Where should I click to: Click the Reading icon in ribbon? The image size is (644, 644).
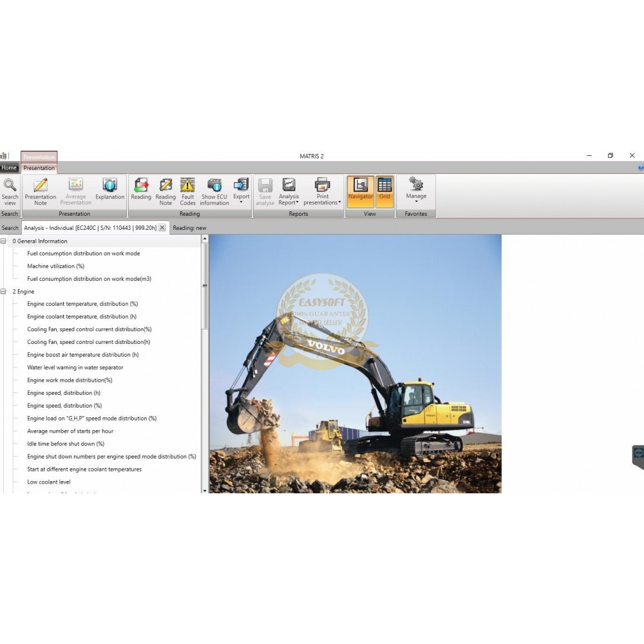point(141,189)
